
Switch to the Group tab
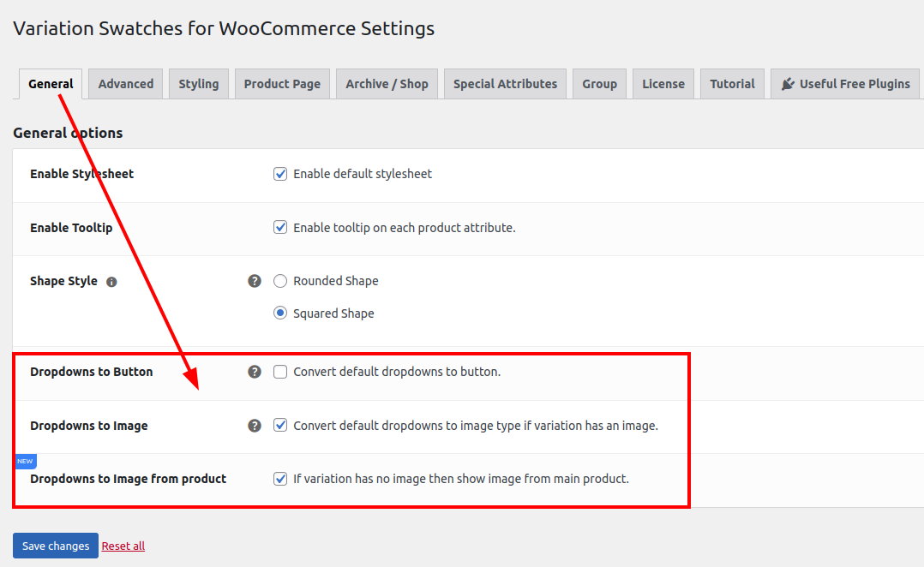click(599, 84)
